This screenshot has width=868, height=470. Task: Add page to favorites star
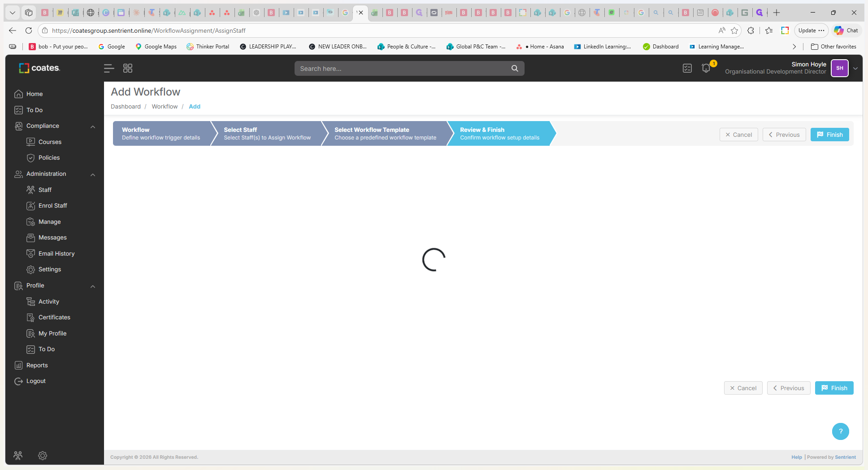coord(734,30)
